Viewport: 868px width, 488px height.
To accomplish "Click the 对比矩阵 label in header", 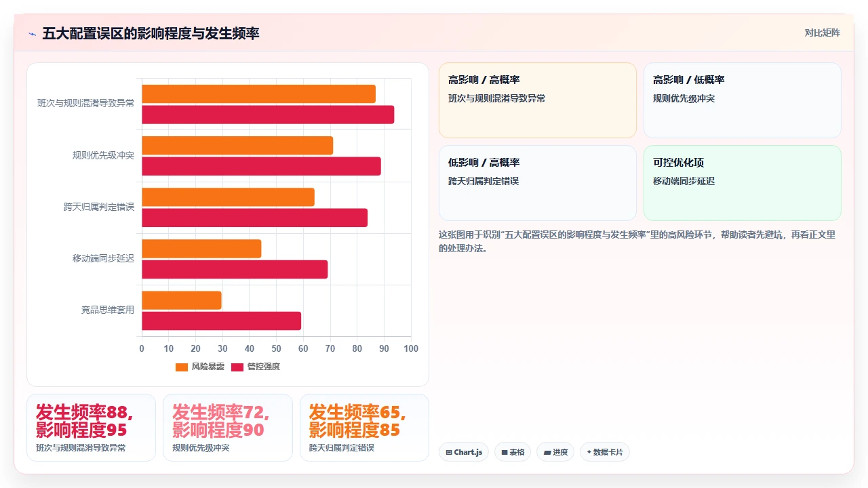I will [822, 33].
